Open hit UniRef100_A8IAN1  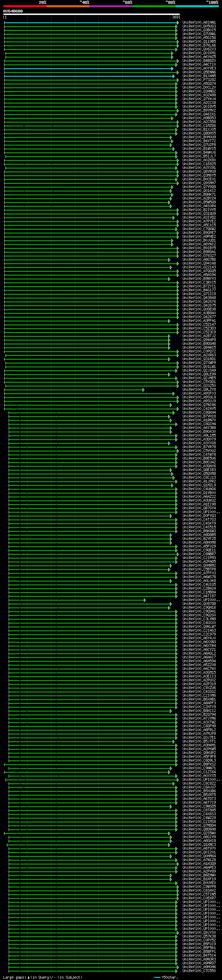coord(199,23)
